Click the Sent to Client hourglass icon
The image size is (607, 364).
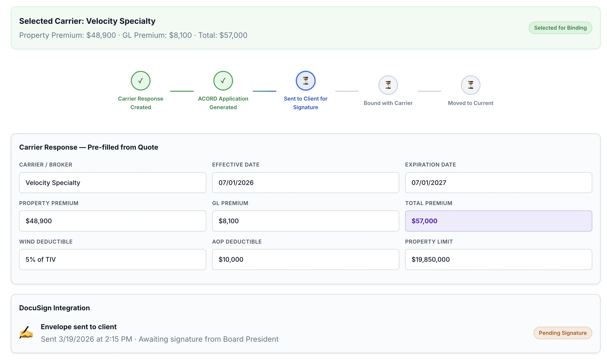[x=305, y=81]
